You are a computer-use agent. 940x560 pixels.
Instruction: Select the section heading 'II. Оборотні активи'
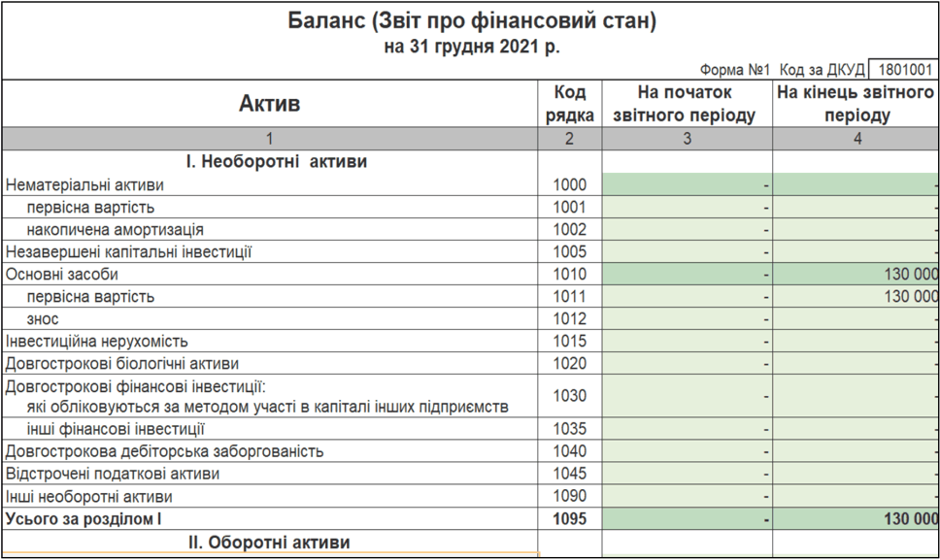pos(269,543)
